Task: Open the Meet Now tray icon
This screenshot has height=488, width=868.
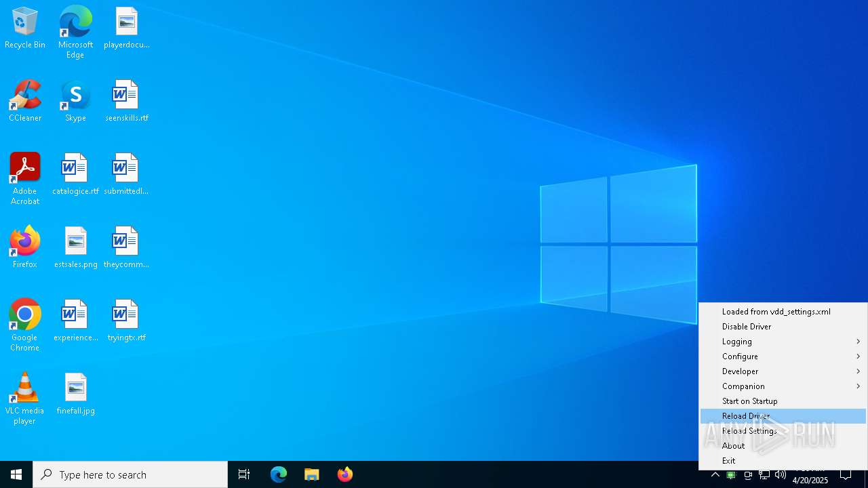Action: tap(748, 475)
